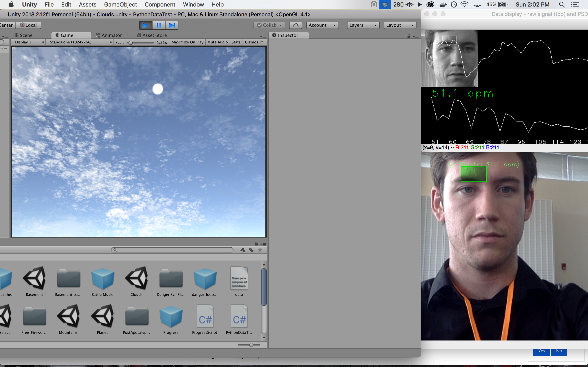Click the search by label tag icon
588x367 pixels.
point(251,250)
